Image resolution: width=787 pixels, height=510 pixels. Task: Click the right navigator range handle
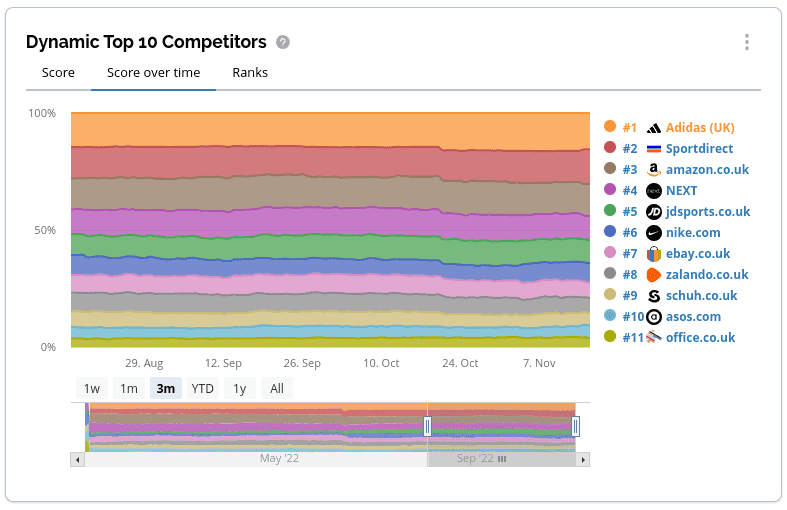[x=575, y=427]
